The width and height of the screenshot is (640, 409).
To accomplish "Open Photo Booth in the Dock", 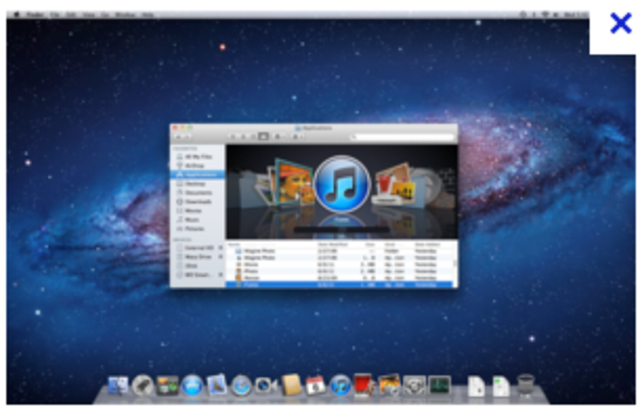I will (364, 385).
